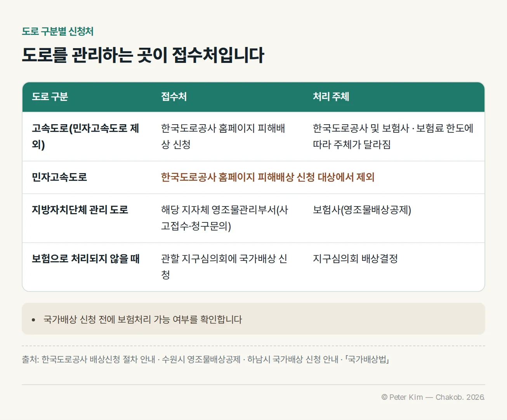Click the cell '지구심의회 배상결정'

(x=355, y=259)
